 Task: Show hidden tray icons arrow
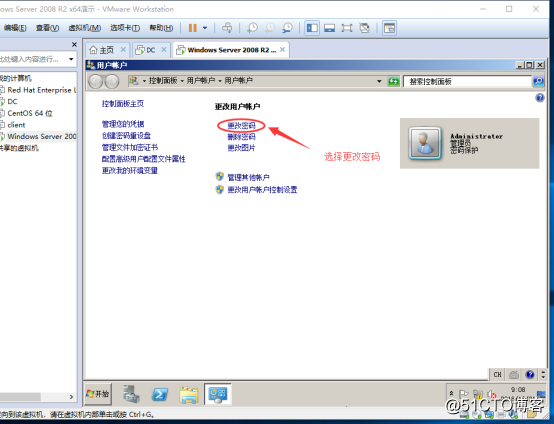[451, 393]
